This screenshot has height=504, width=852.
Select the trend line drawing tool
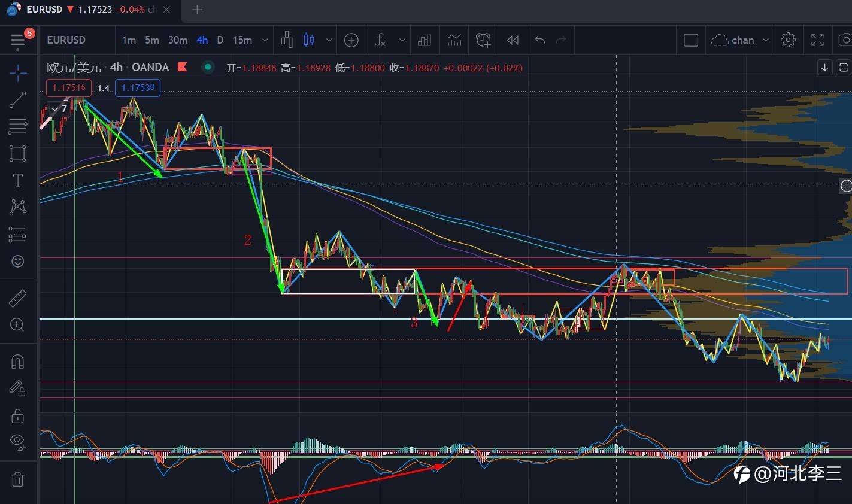[18, 99]
